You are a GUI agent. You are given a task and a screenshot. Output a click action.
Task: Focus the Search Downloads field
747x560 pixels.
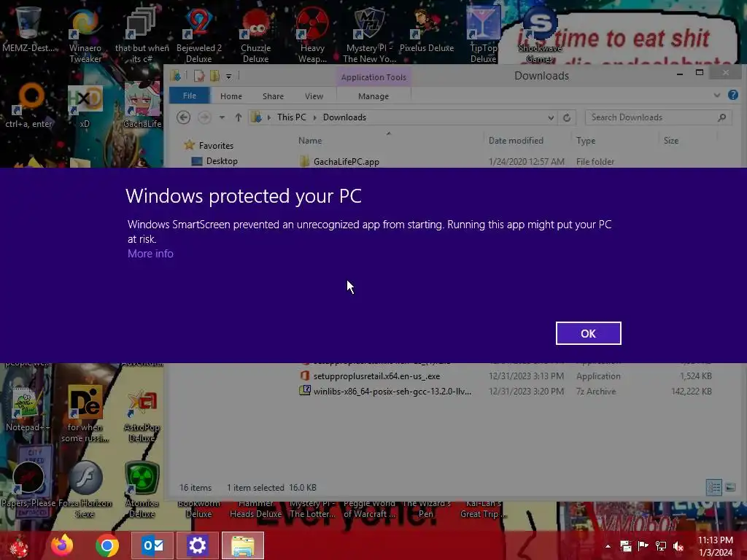(x=658, y=117)
